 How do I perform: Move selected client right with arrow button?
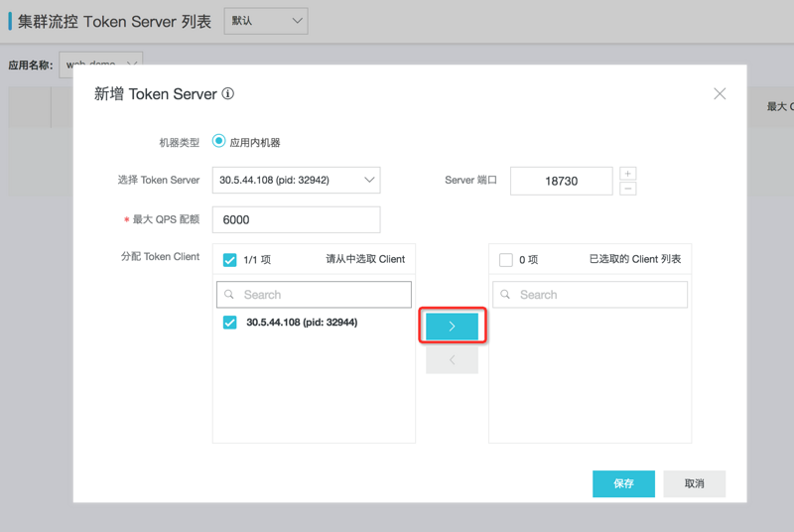coord(452,326)
